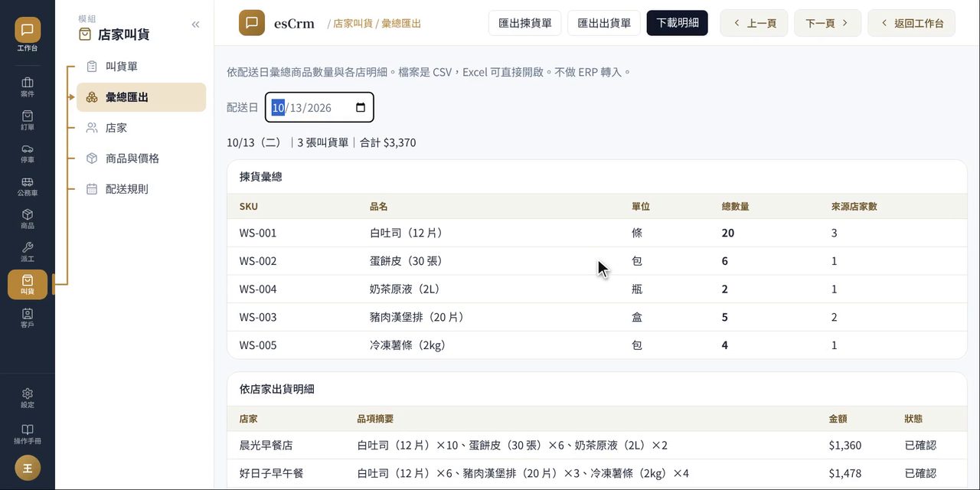Click the 總數量 column header
The height and width of the screenshot is (490, 980).
click(x=736, y=207)
